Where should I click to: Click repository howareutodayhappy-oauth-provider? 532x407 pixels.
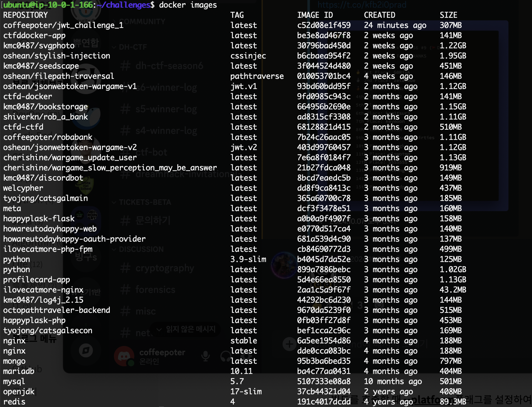coord(74,239)
